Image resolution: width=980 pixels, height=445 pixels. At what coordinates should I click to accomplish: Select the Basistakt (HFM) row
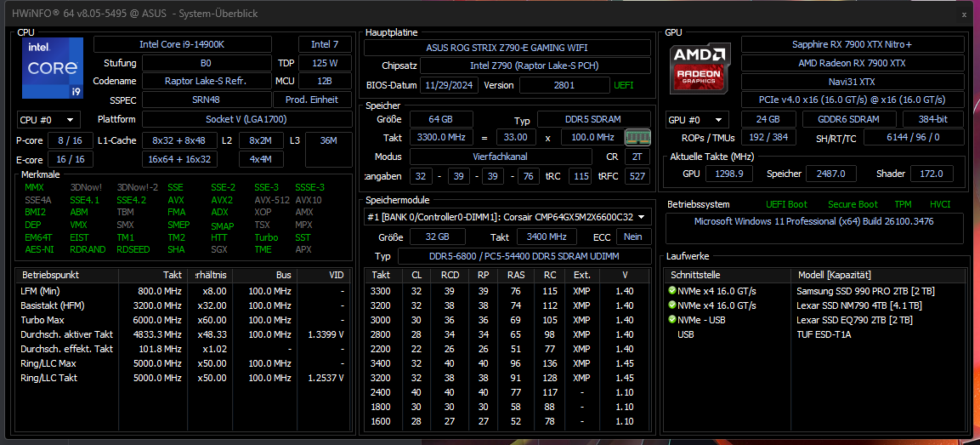click(183, 305)
